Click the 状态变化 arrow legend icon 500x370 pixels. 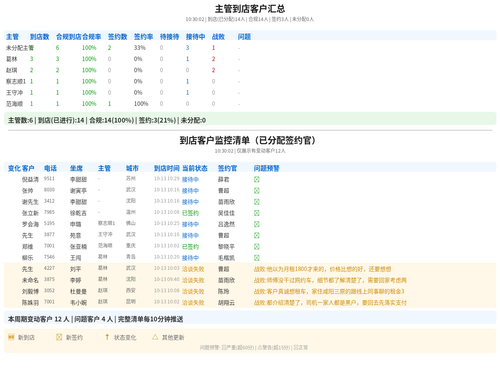(107, 337)
